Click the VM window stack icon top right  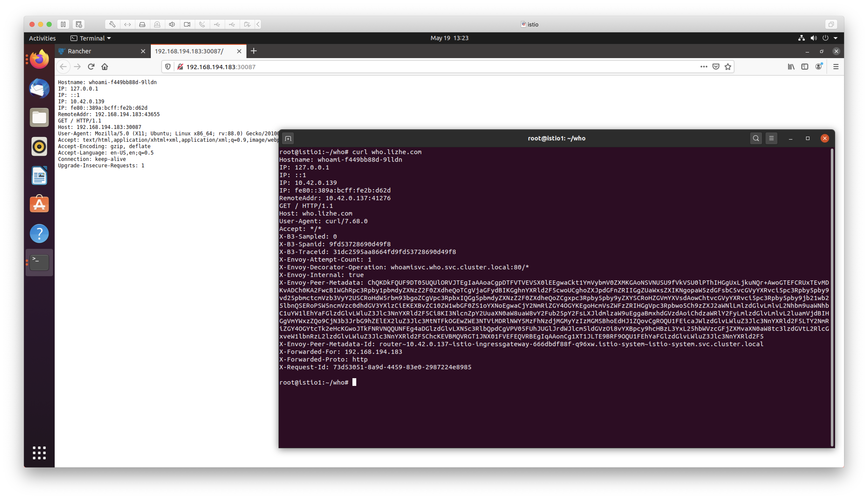point(831,24)
